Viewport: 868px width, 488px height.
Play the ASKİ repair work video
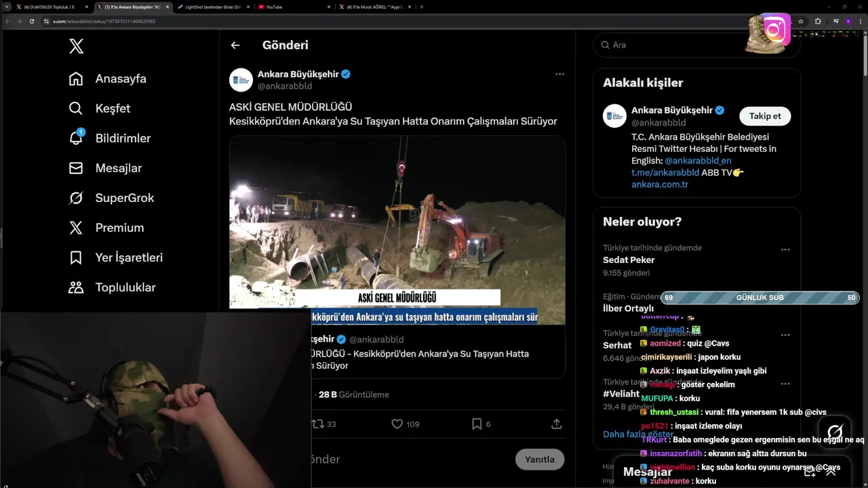click(397, 230)
